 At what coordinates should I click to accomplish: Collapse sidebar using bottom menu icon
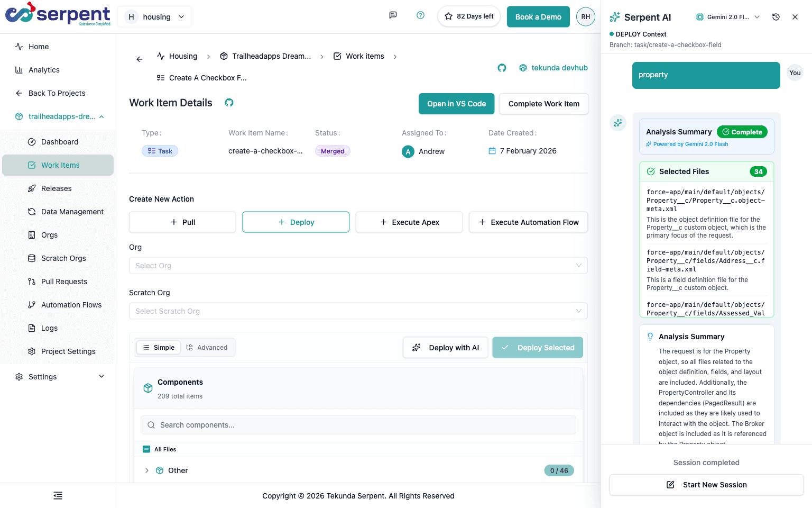click(x=58, y=495)
